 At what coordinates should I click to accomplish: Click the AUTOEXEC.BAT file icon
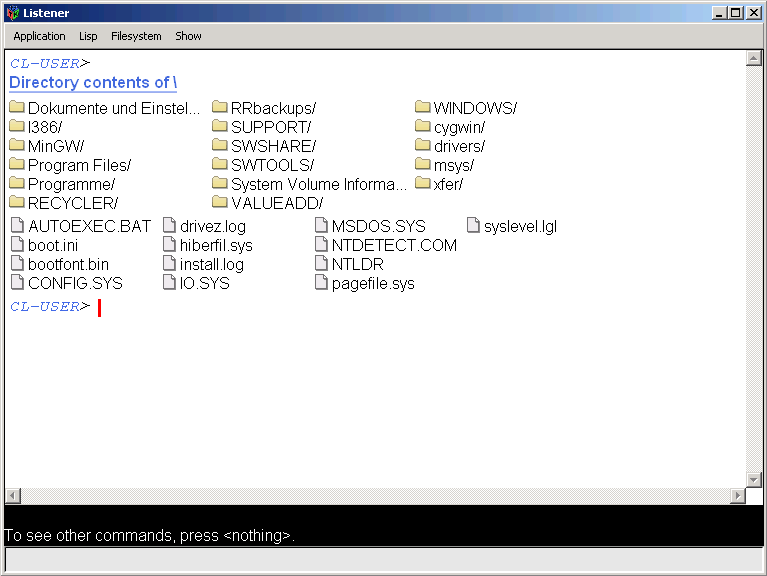coord(18,225)
